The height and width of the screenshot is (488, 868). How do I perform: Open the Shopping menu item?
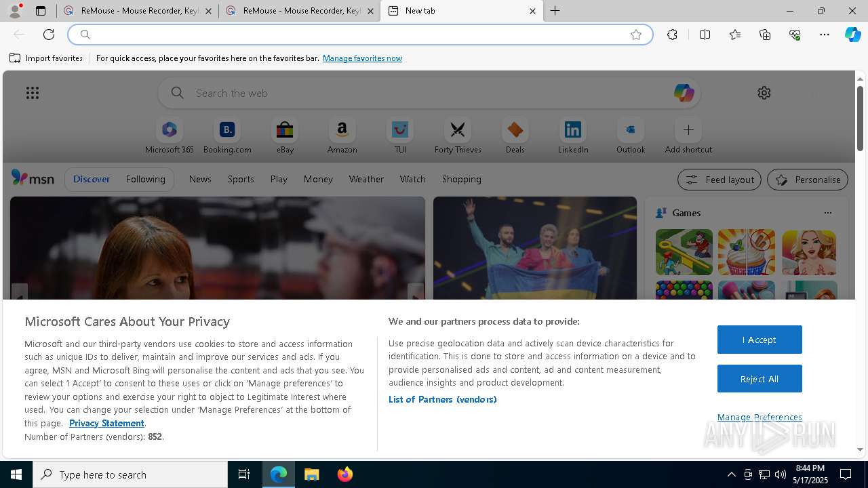(462, 179)
